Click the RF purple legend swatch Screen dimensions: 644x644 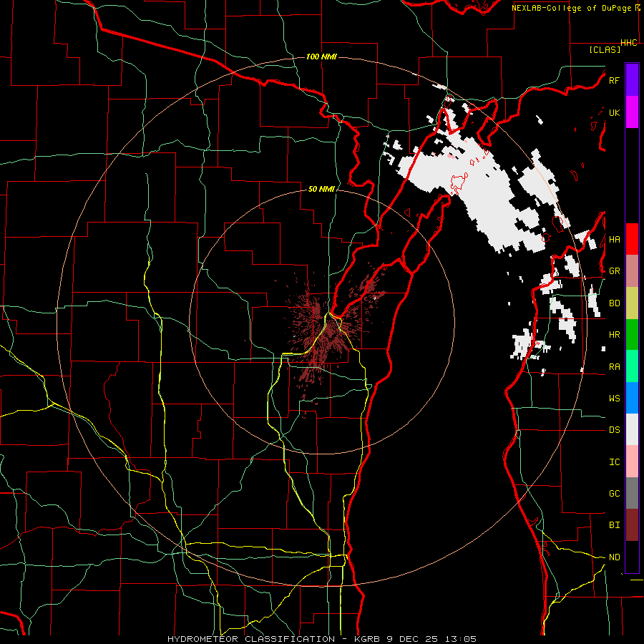coord(632,80)
